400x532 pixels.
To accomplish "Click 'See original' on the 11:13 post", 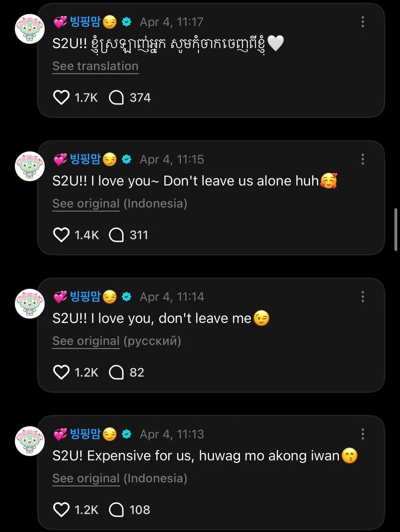I will tap(86, 478).
